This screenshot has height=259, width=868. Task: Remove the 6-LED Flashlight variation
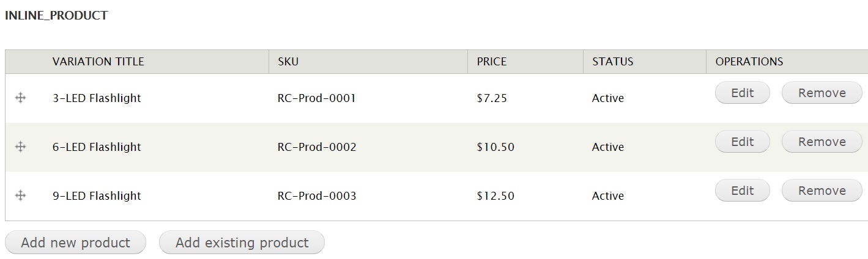click(822, 142)
